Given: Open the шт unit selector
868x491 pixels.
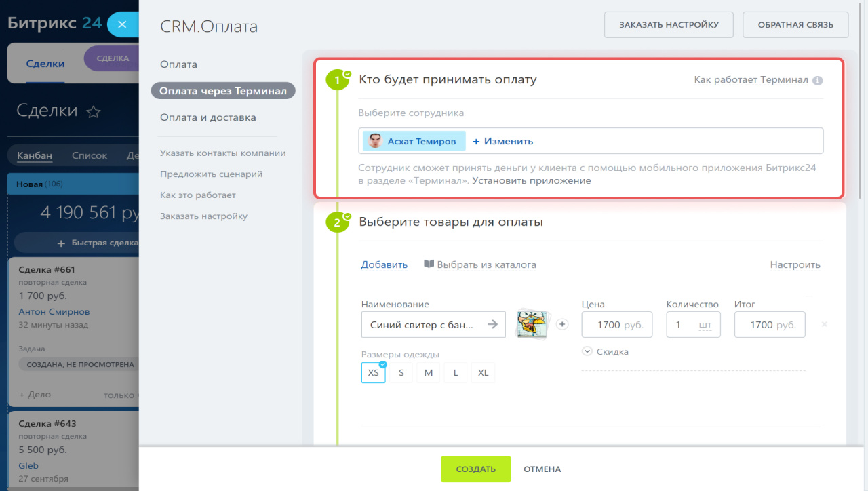Looking at the screenshot, I should [705, 325].
